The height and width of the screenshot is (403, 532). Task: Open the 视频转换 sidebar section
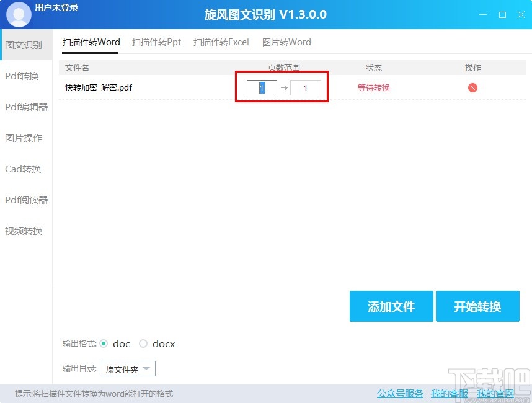click(25, 231)
